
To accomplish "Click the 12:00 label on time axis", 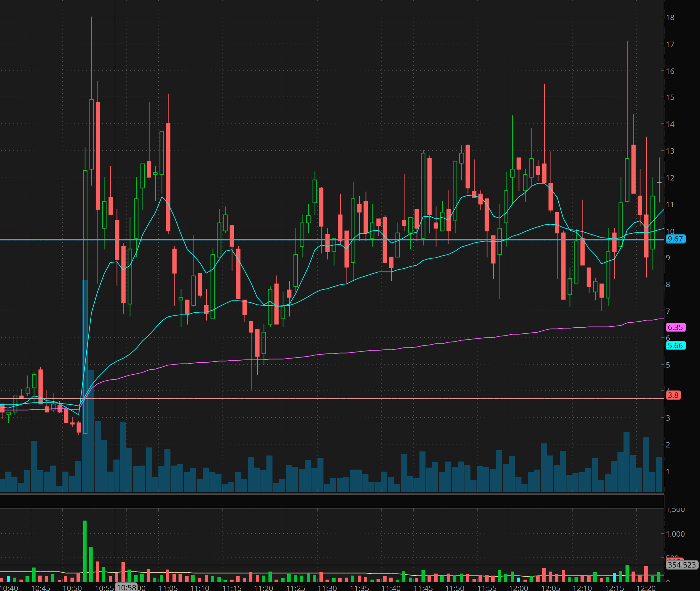I will tap(518, 588).
